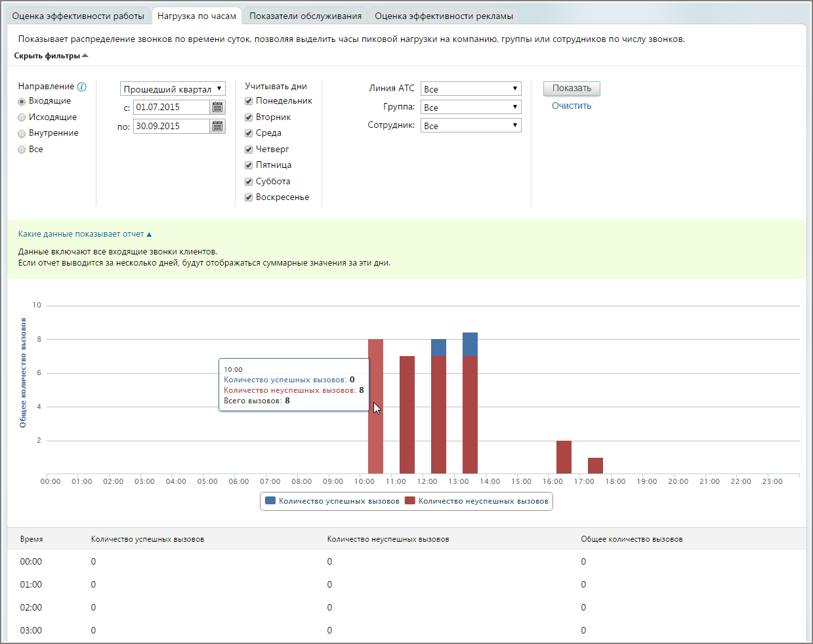Open the Показатели обслуживания tab

click(x=305, y=16)
